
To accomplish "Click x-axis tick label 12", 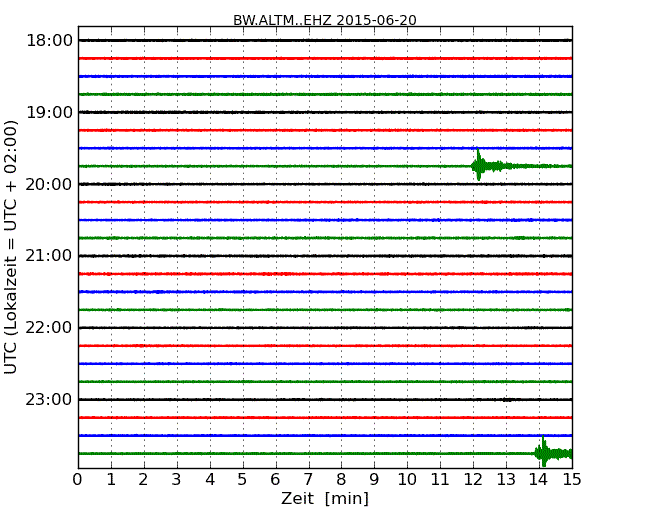I will tap(473, 480).
